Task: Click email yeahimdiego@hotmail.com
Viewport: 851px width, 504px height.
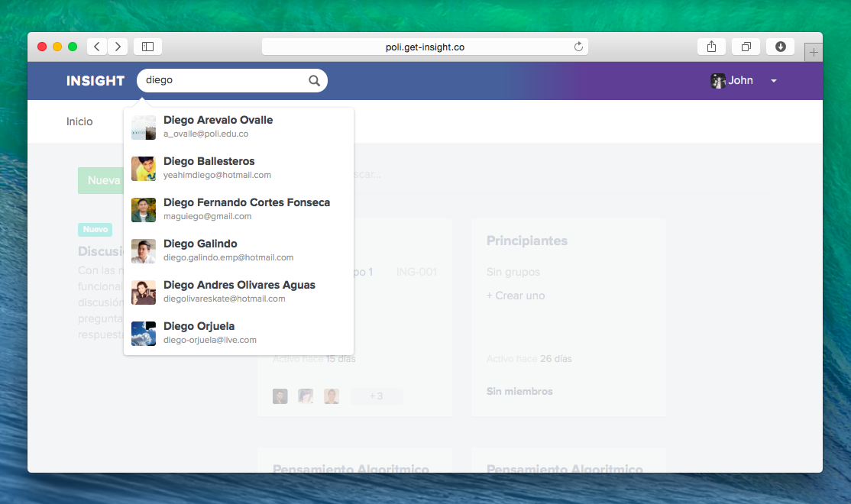Action: (217, 175)
